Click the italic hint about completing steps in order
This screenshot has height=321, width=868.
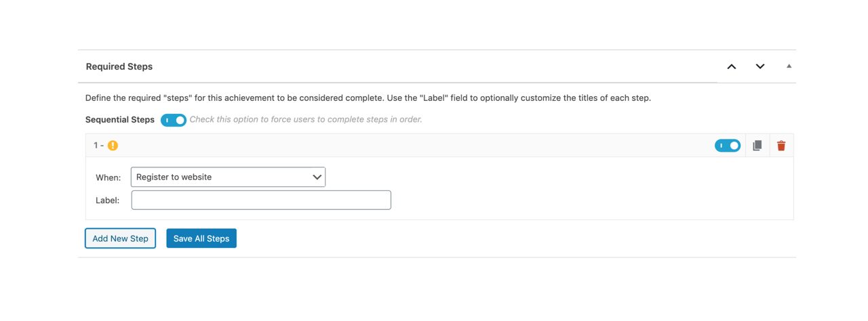[x=306, y=119]
